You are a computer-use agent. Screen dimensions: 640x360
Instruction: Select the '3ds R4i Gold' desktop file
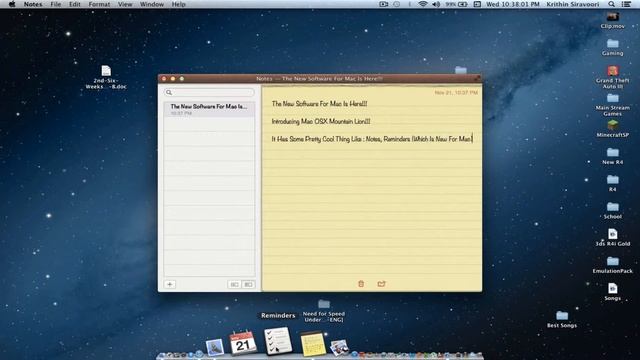[x=612, y=237]
